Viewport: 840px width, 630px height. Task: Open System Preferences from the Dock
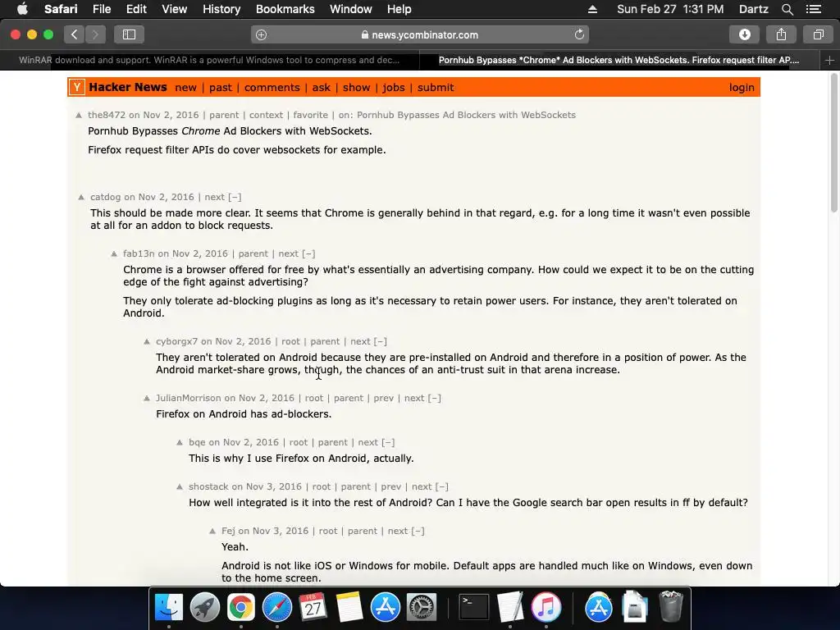coord(422,608)
